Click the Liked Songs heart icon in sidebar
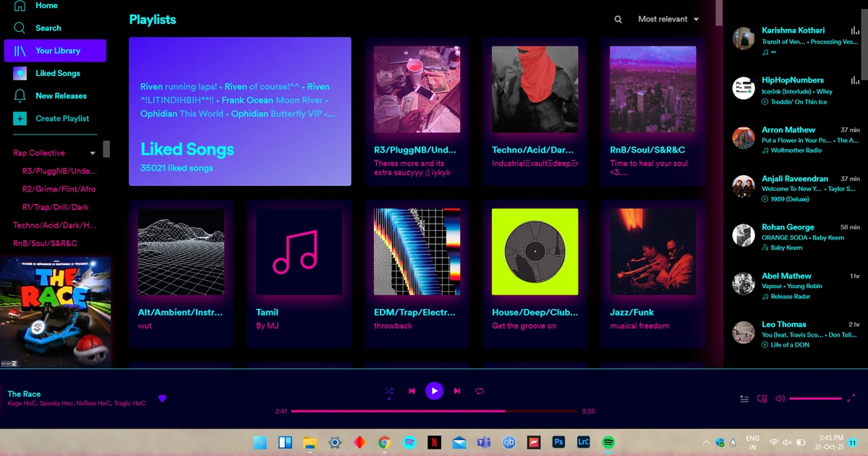This screenshot has height=456, width=868. (20, 73)
